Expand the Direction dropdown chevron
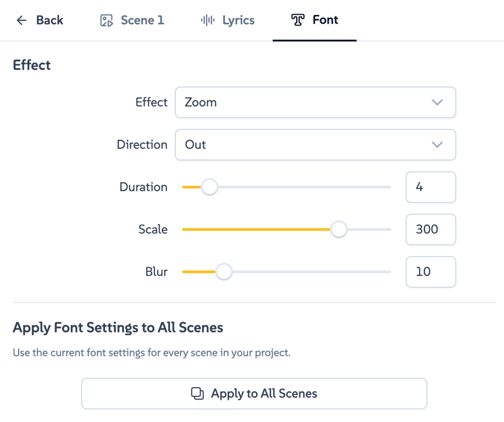This screenshot has width=504, height=422. pos(437,145)
